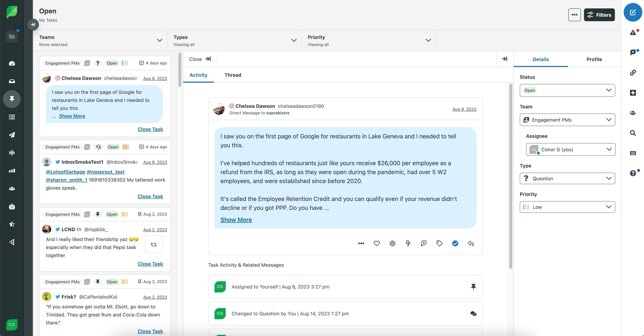Toggle the blue mark-complete checkmark on the message

[455, 243]
